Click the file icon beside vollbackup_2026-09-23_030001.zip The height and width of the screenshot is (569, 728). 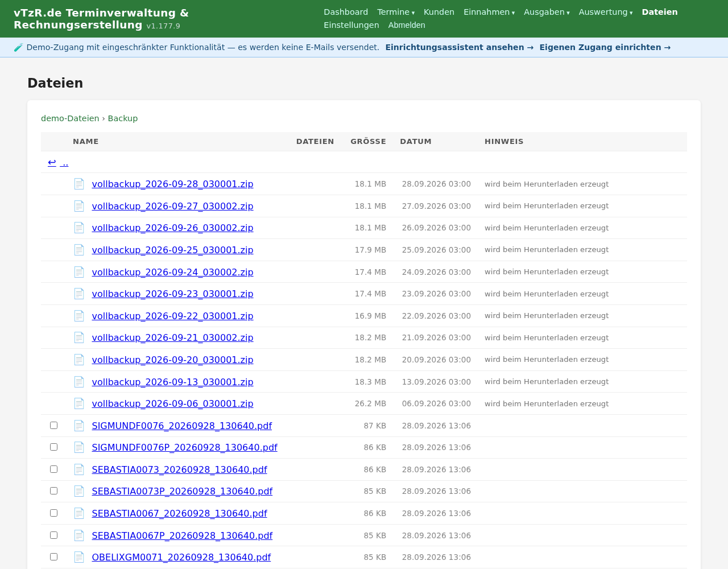(x=79, y=294)
